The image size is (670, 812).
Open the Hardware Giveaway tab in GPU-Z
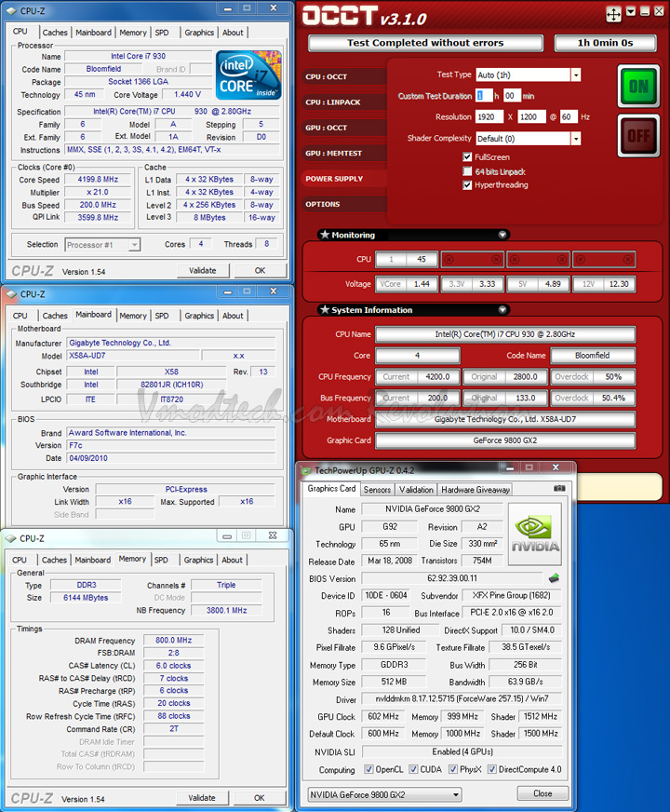tap(476, 490)
